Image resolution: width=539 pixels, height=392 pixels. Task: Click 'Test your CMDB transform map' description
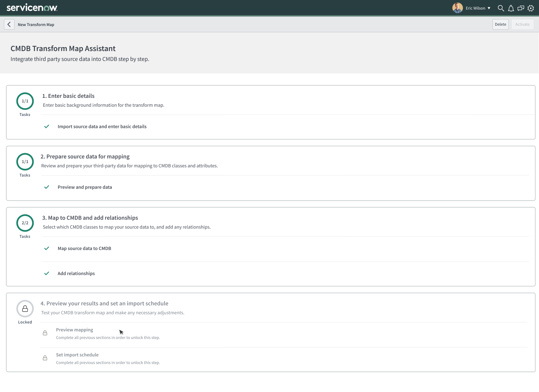pyautogui.click(x=113, y=313)
